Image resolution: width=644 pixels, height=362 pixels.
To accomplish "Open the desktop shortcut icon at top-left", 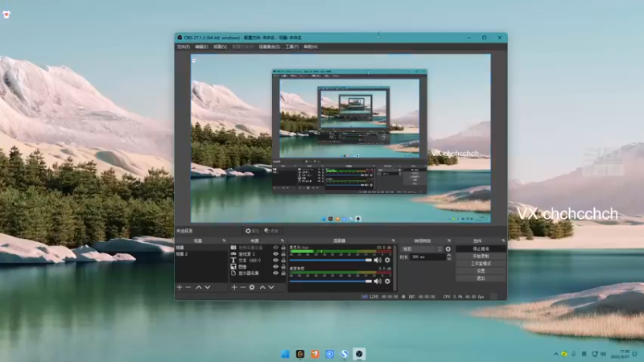I will pyautogui.click(x=6, y=14).
